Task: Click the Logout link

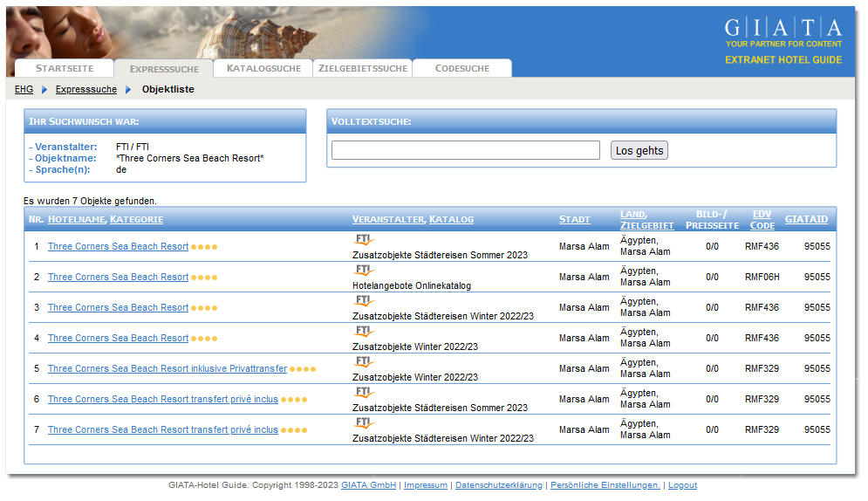Action: coord(682,485)
